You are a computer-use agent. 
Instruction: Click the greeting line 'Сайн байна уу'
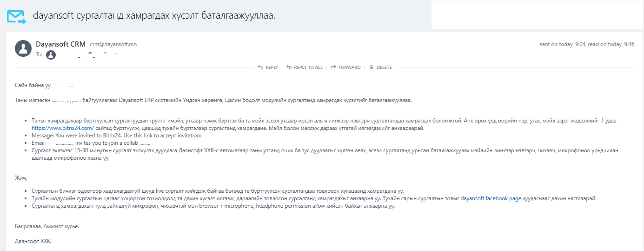tap(33, 86)
